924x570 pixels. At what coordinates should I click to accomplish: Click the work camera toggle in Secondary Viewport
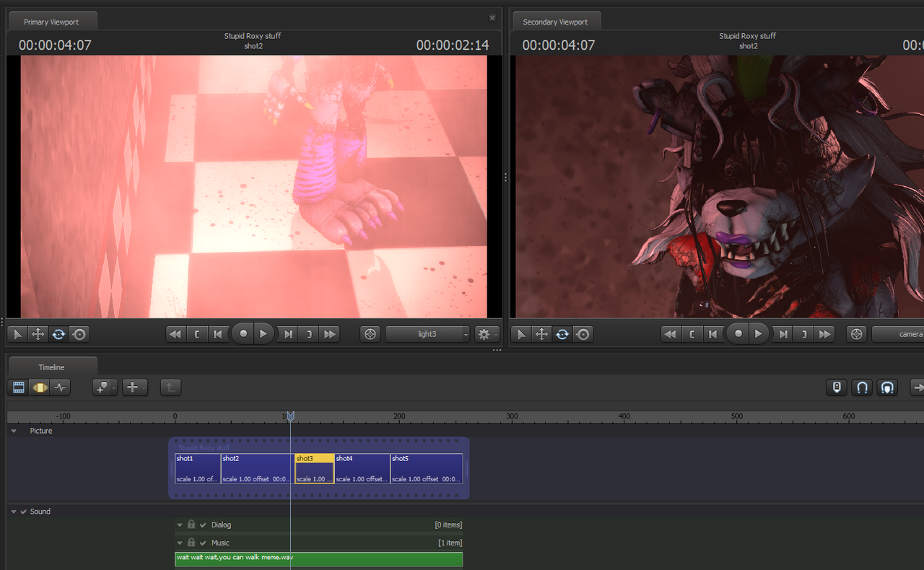click(x=857, y=334)
